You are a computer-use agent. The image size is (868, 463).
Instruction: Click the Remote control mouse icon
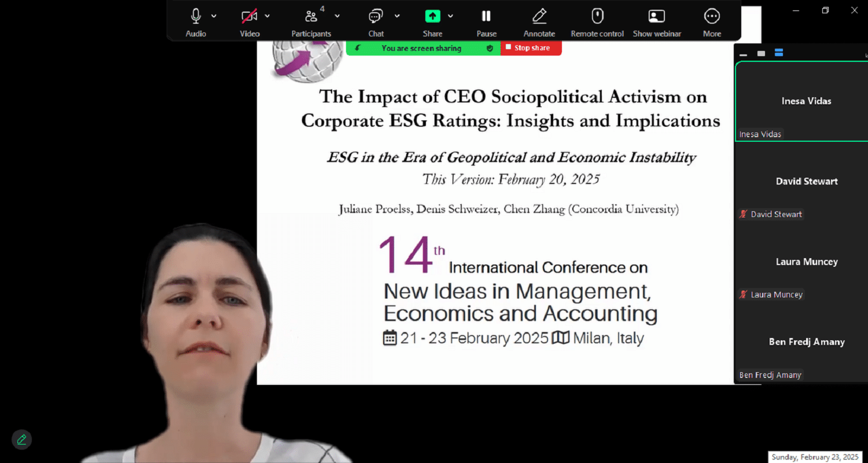pos(597,17)
